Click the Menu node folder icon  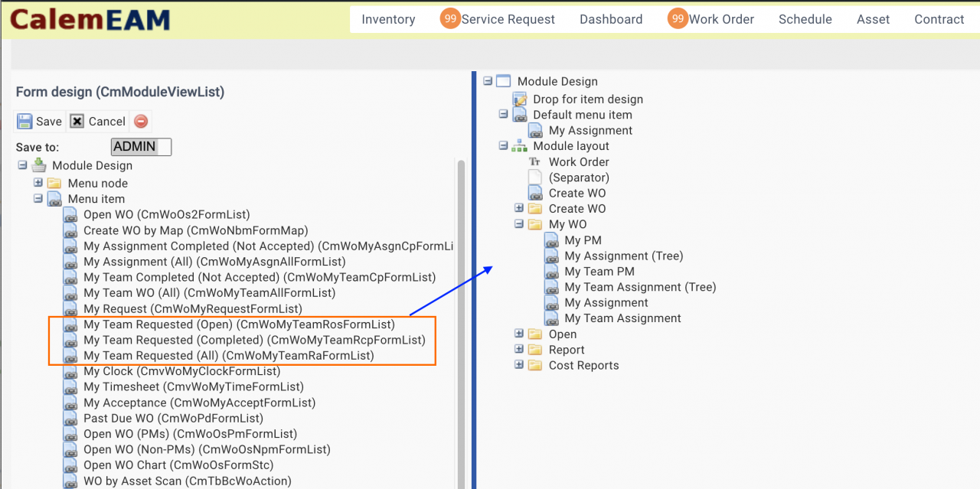point(54,184)
